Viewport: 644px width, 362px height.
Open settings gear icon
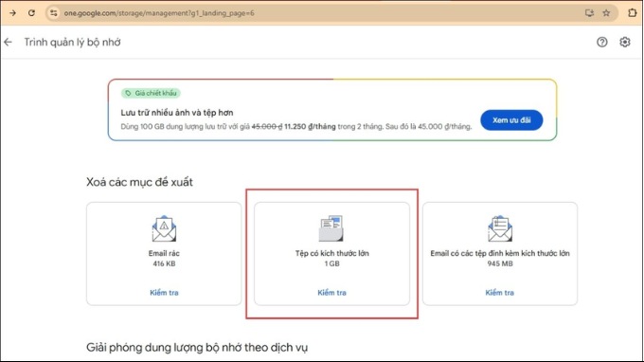[625, 42]
